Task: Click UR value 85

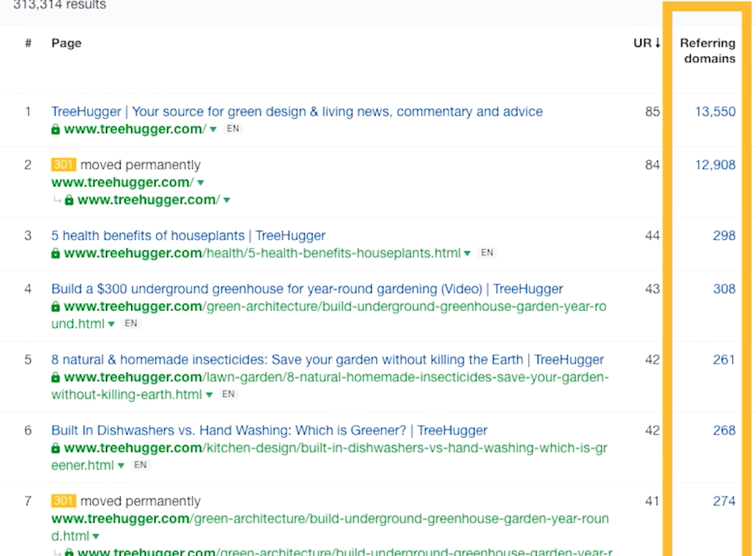Action: tap(652, 111)
